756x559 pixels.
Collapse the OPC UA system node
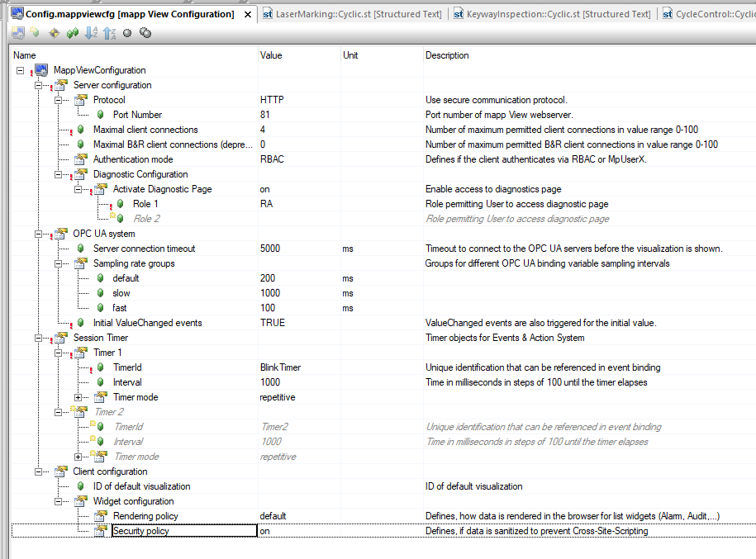(39, 234)
